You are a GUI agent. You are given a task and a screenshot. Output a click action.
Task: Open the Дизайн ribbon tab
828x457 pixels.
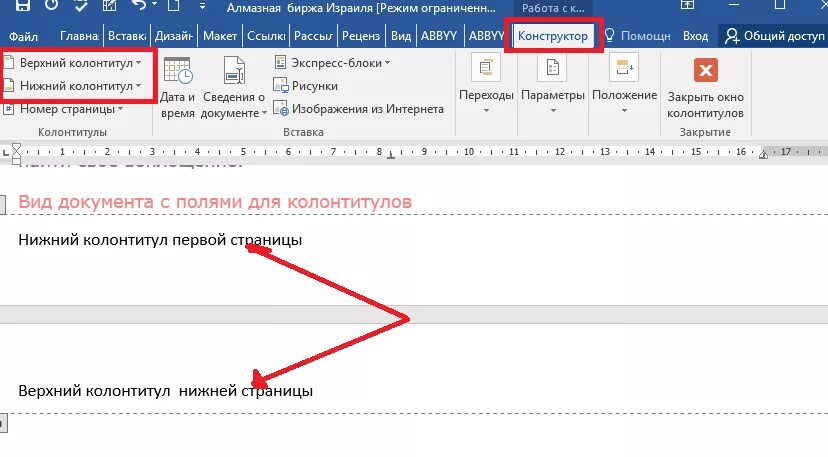point(174,36)
